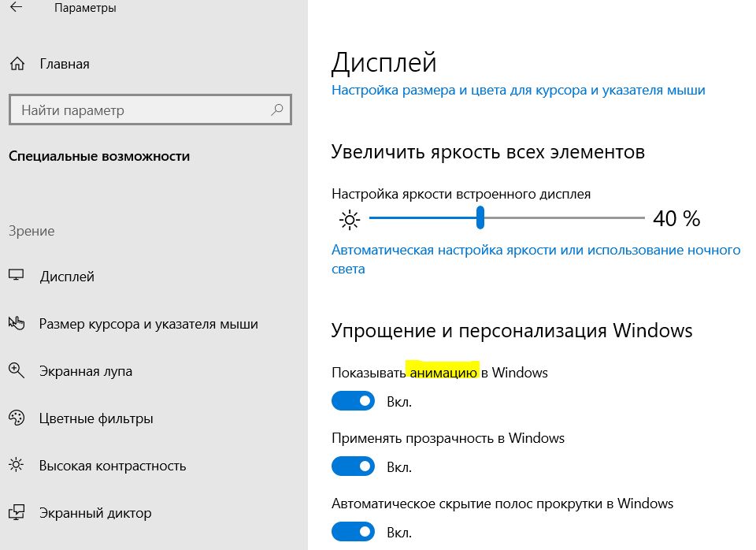756x550 pixels.
Task: Open Экранная лупа settings page
Action: (86, 371)
